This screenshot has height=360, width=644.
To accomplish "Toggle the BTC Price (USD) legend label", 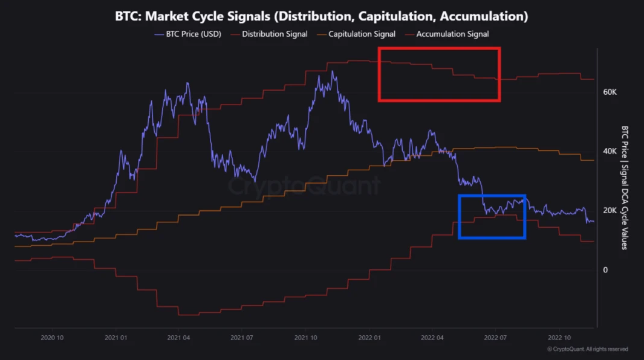I will tap(194, 34).
